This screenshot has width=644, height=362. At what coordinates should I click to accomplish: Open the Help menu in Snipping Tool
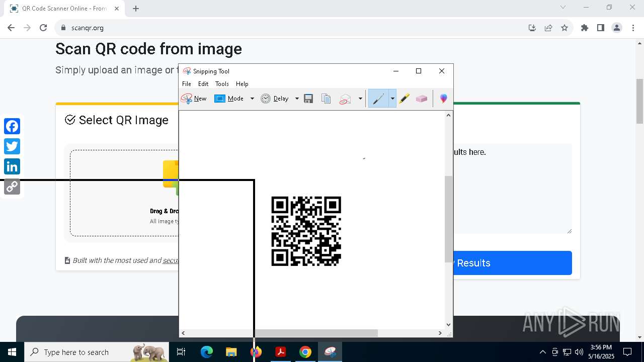[x=242, y=84]
